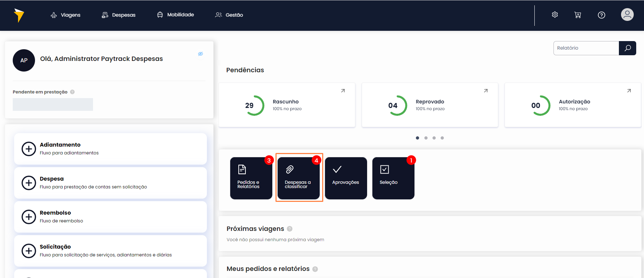This screenshot has width=644, height=278.
Task: Click the plus icon for Despesa
Action: point(29,183)
